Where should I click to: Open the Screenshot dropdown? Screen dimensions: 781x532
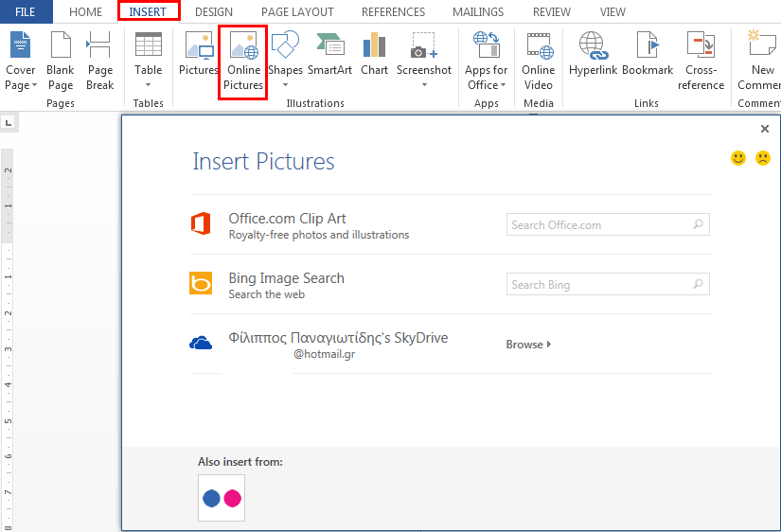point(424,60)
